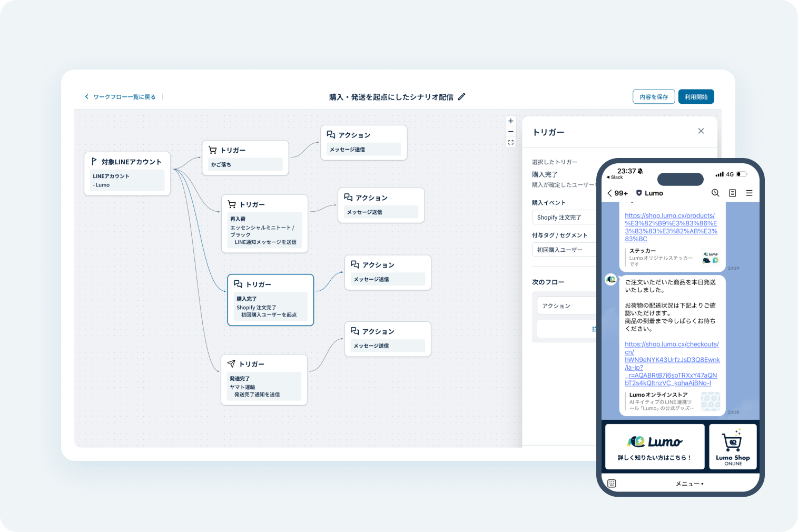Tap the search icon in the LINE chat header
Screen dimensions: 798x532
click(715, 193)
